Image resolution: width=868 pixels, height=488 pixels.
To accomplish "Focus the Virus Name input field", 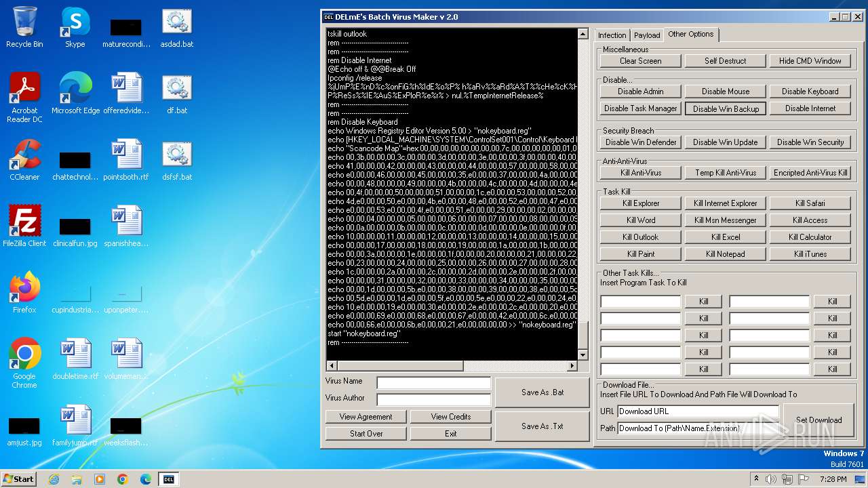I will click(x=433, y=383).
